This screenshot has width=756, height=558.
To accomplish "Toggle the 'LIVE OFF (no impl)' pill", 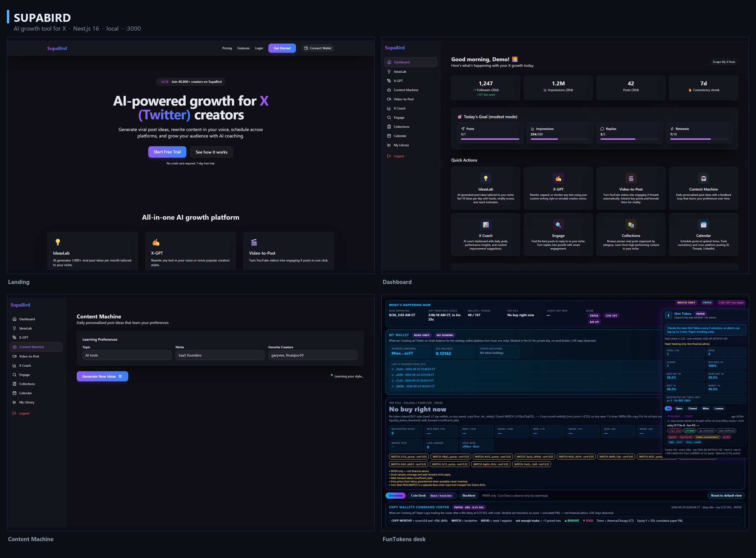I will 731,303.
